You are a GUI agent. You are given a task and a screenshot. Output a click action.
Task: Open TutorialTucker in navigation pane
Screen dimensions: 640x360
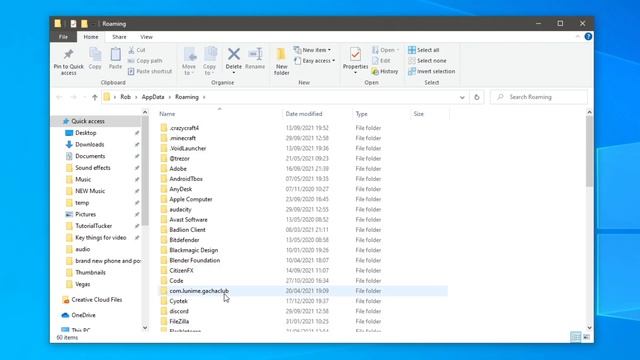click(93, 226)
